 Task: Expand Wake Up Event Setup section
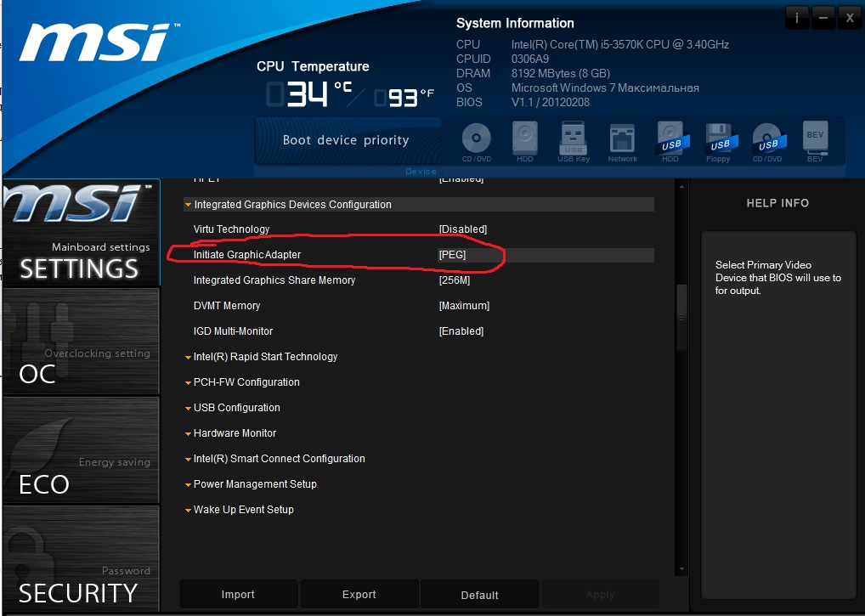[x=240, y=510]
